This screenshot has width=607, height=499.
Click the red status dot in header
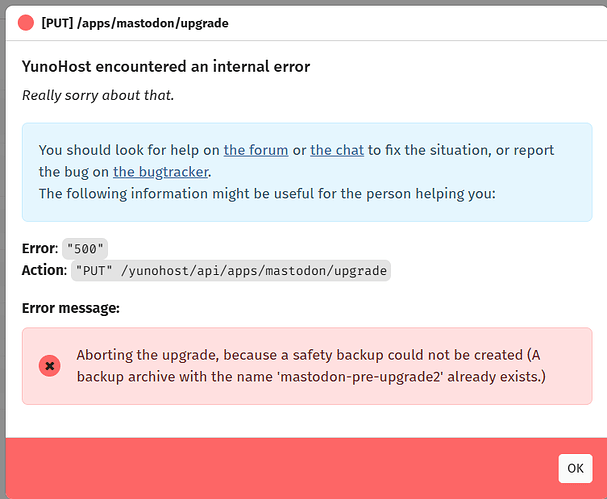click(x=26, y=23)
